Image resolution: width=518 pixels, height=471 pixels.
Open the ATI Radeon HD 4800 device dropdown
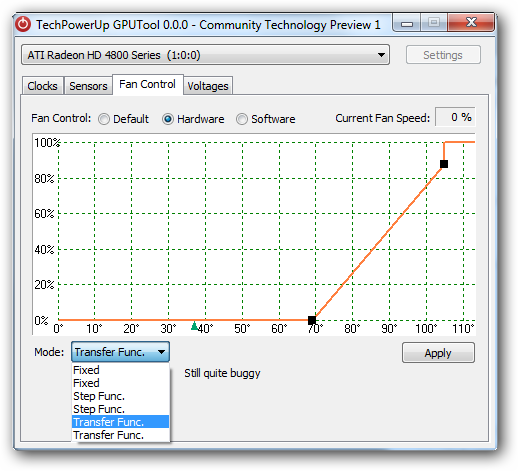(x=205, y=55)
